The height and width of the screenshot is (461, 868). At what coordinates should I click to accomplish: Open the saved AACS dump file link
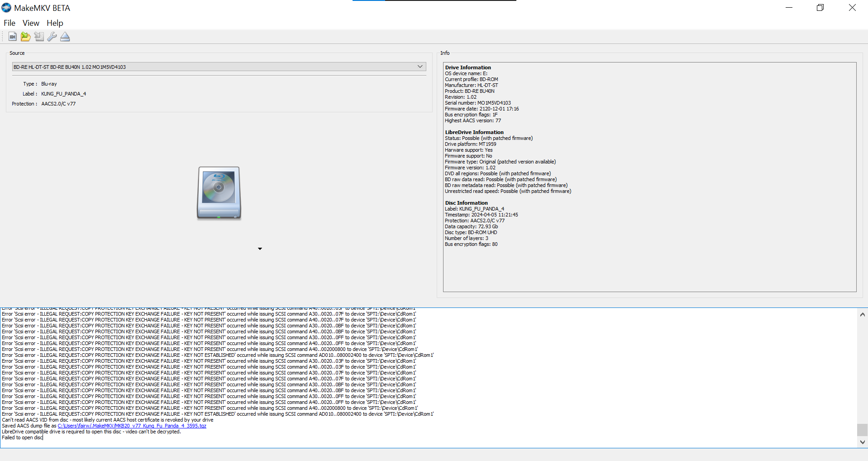coord(132,426)
